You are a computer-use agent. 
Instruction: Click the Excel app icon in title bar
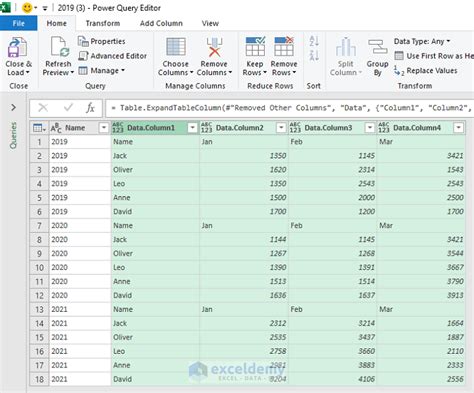[5, 7]
